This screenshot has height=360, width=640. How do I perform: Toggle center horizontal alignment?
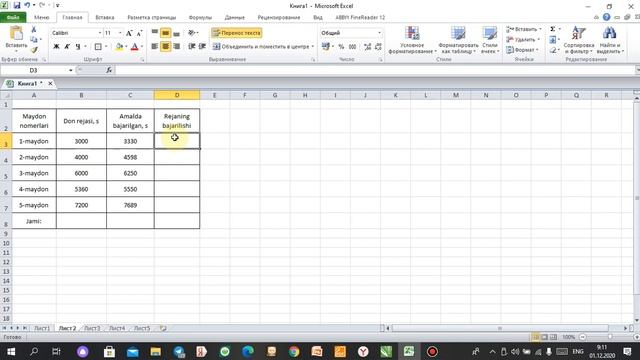click(x=165, y=47)
